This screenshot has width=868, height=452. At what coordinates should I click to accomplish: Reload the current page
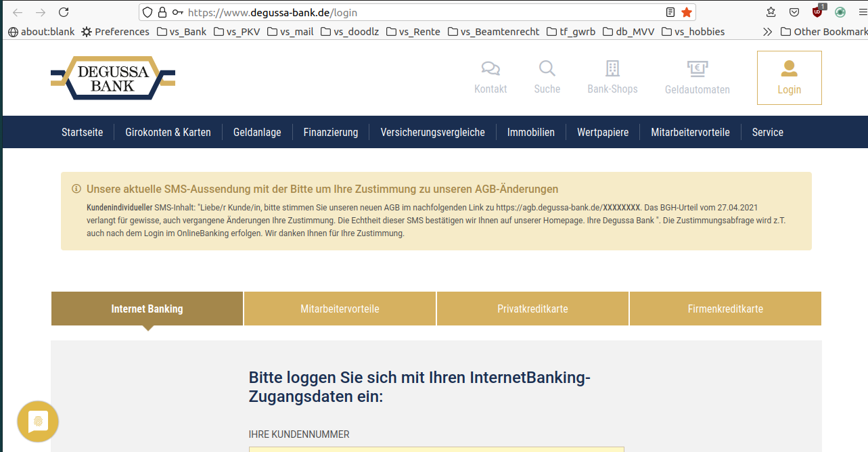(x=64, y=12)
